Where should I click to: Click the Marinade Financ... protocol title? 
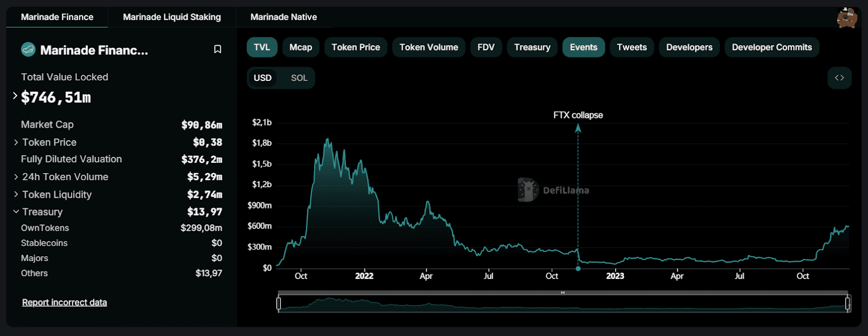94,50
